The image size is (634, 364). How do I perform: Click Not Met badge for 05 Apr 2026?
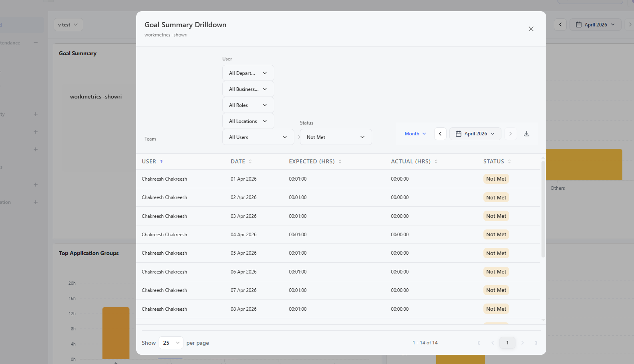(496, 253)
